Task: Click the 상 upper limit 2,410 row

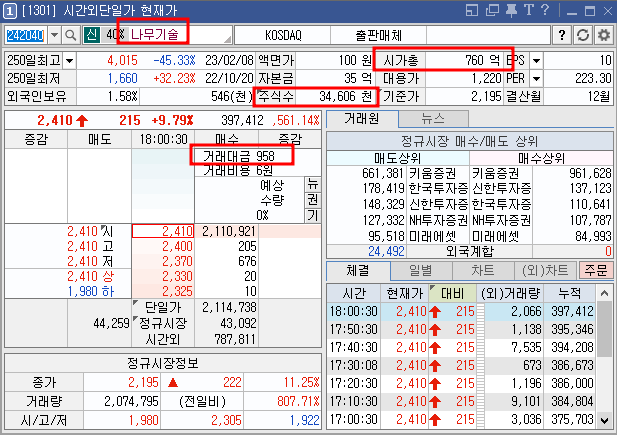Action: click(x=91, y=276)
